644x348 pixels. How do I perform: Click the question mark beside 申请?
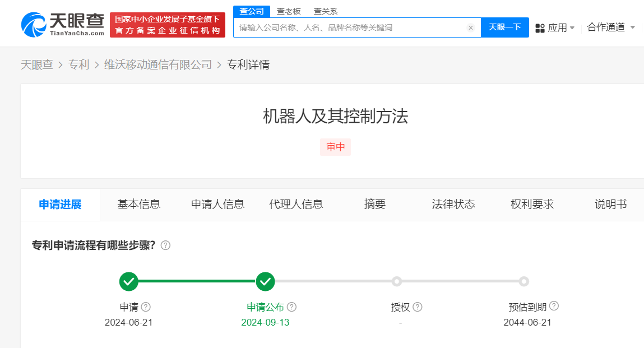point(146,307)
